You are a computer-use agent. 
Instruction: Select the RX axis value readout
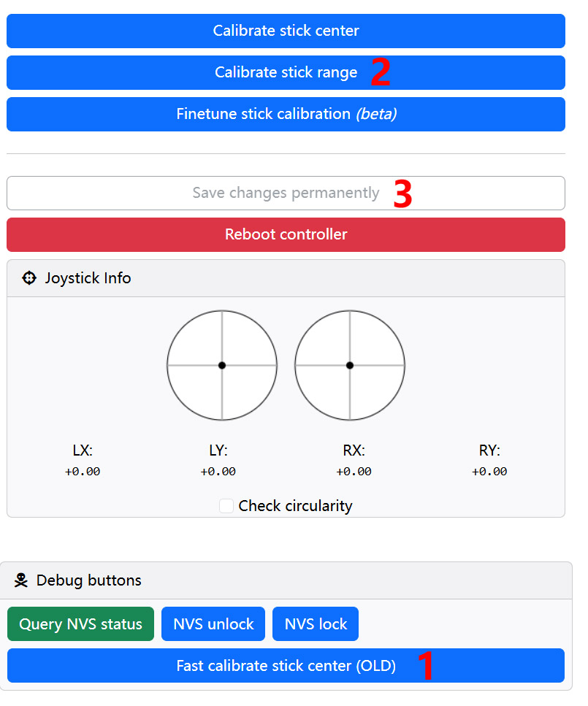pos(354,472)
